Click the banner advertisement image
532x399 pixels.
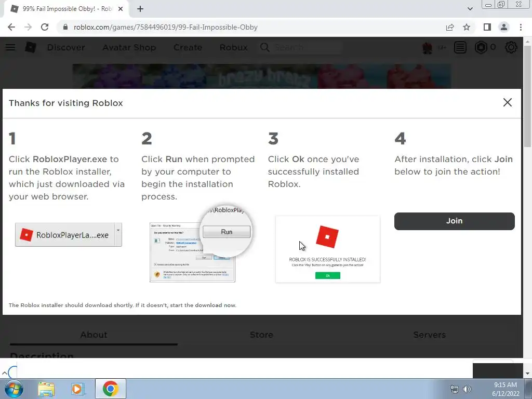[x=262, y=76]
